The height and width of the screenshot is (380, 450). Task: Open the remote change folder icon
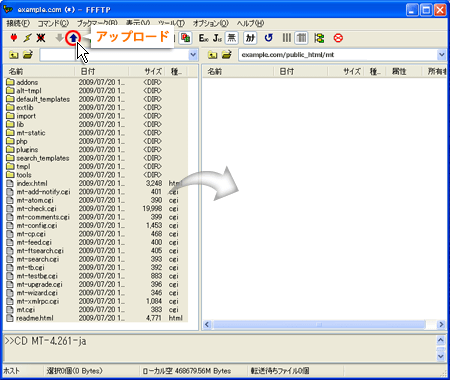(227, 54)
